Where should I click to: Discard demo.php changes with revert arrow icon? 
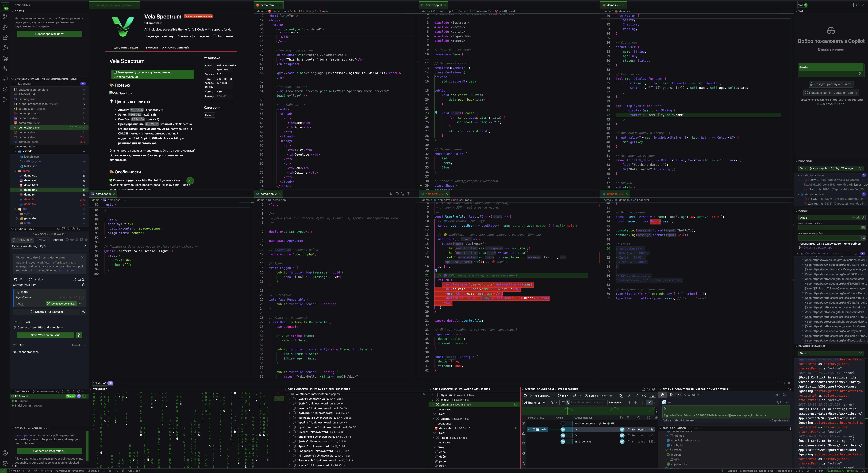(76, 127)
